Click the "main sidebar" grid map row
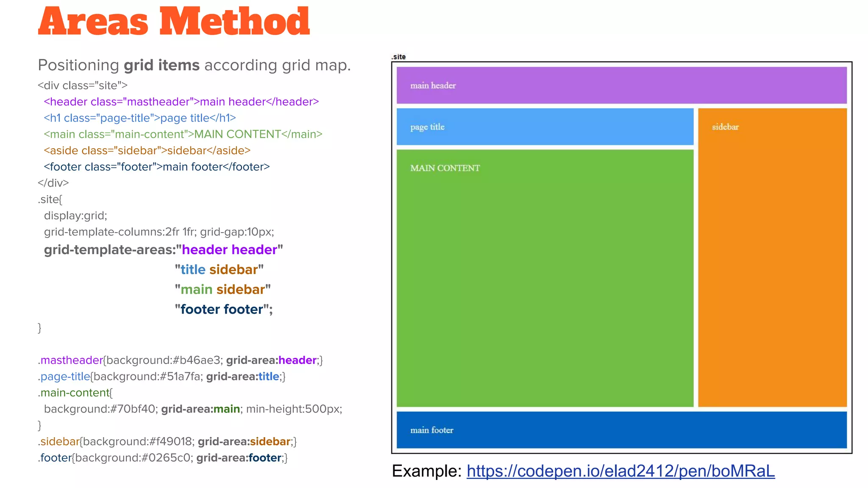The image size is (868, 488). [x=223, y=289]
